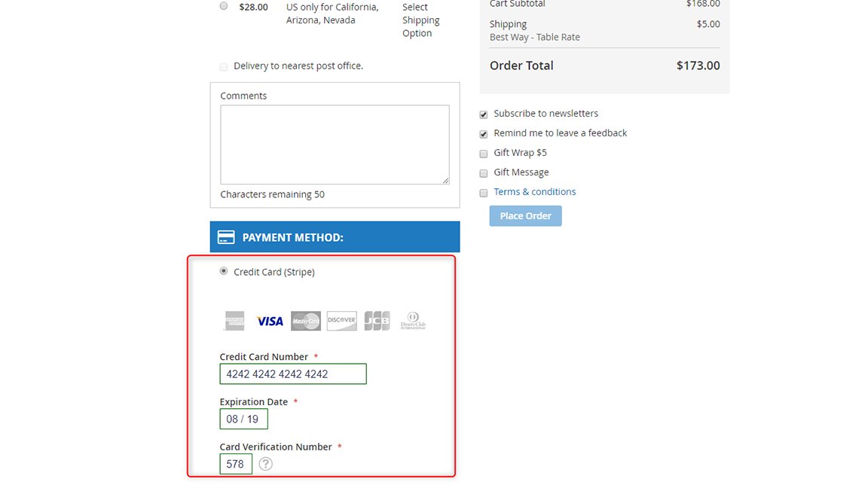Viewport: 868px width, 488px height.
Task: Click the Diners Club International icon
Action: click(x=412, y=320)
